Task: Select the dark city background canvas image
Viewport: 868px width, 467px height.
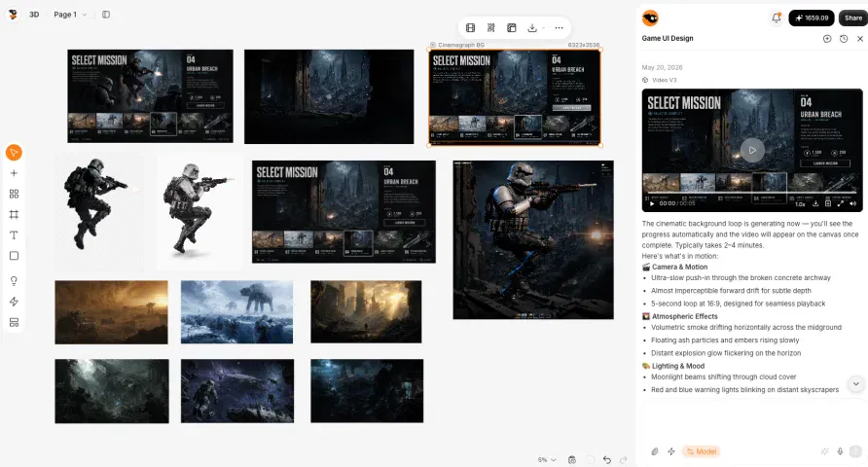Action: [329, 96]
